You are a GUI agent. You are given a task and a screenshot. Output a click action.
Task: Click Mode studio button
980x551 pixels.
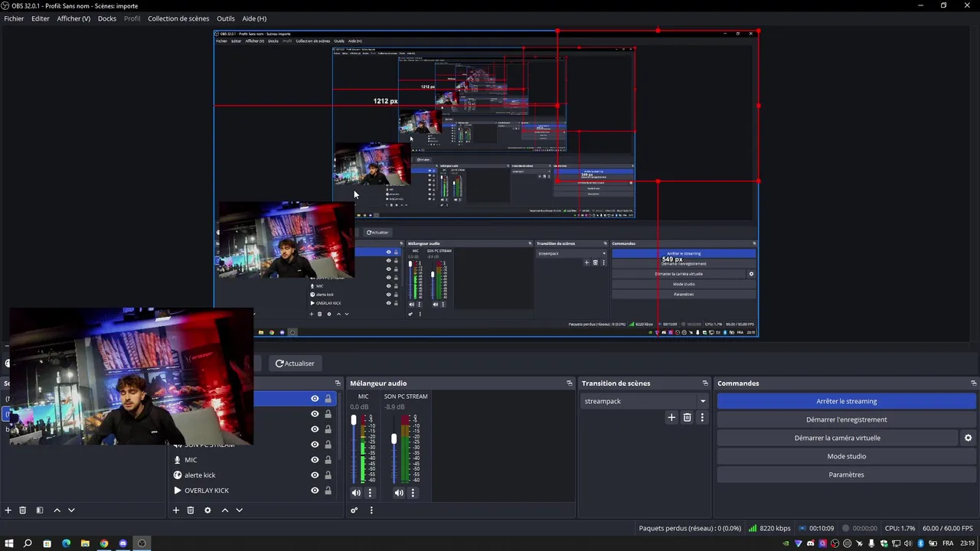tap(846, 456)
